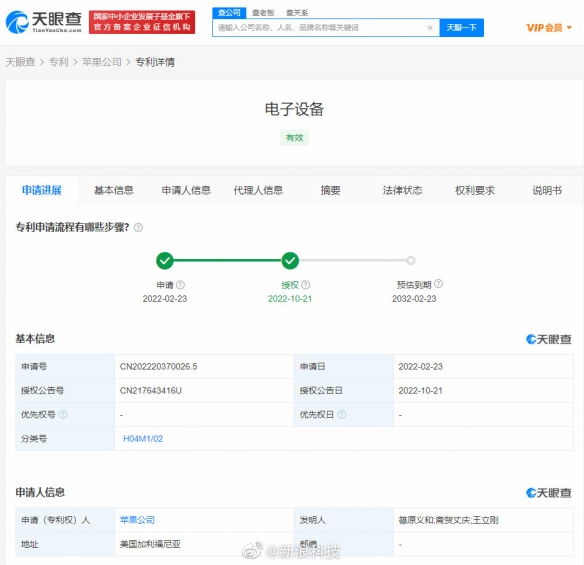Screen dimensions: 584x565
Task: Go to 苹果公司 breadcrumb link
Action: click(x=102, y=62)
